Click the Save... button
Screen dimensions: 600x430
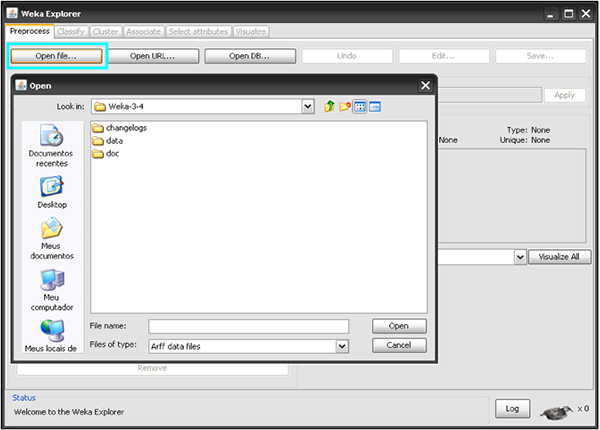click(x=540, y=56)
